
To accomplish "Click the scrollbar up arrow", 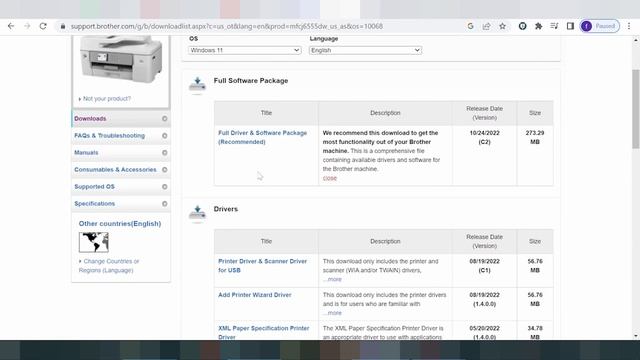I will pyautogui.click(x=636, y=40).
